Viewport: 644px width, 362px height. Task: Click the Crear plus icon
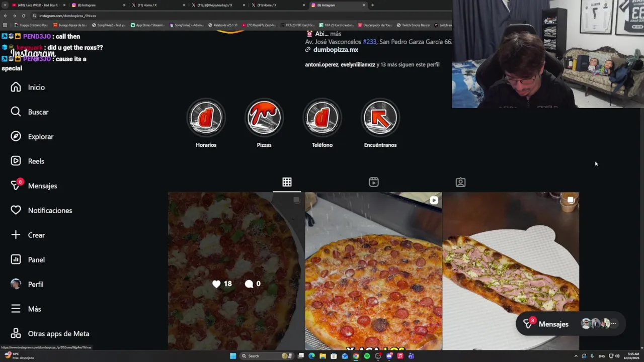16,235
